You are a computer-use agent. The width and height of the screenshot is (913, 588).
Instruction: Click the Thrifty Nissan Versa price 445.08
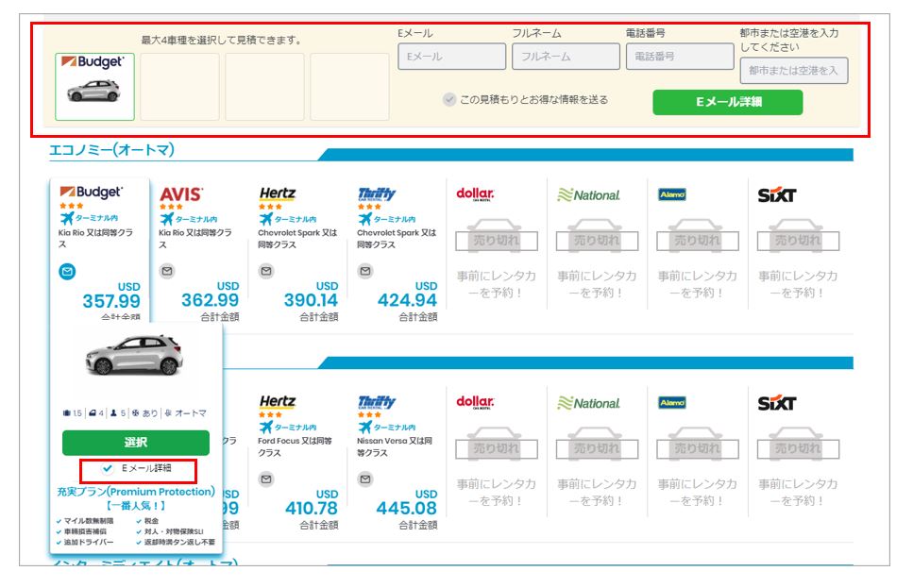click(406, 508)
